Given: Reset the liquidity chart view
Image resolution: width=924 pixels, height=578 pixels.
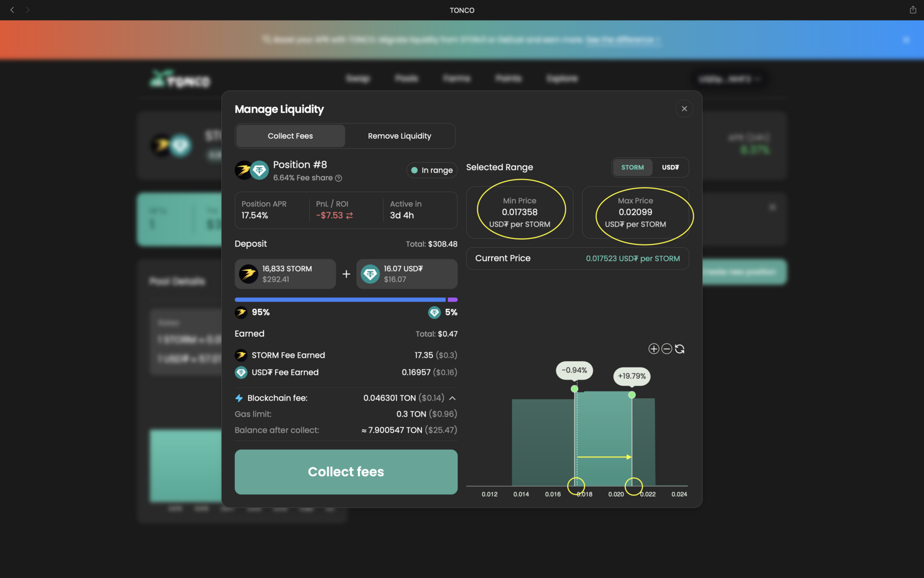Looking at the screenshot, I should (680, 349).
